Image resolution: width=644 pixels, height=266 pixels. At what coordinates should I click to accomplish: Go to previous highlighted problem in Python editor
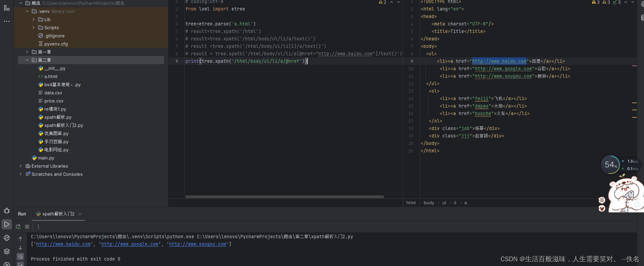pyautogui.click(x=391, y=2)
